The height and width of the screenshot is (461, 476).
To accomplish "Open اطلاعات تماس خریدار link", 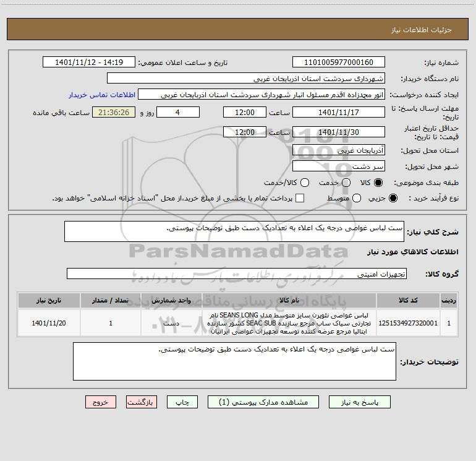I will (102, 95).
